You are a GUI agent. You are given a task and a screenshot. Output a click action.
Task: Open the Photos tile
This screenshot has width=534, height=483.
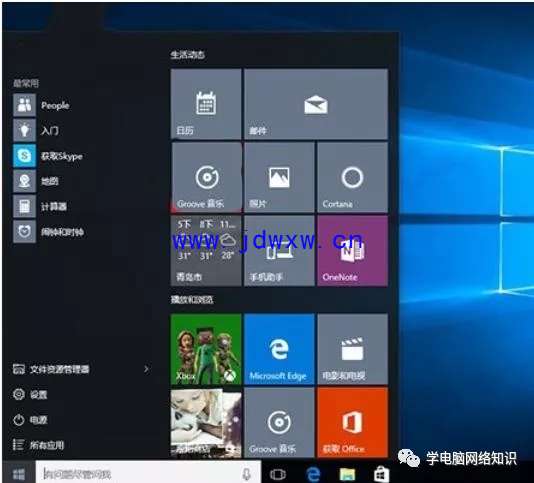279,177
